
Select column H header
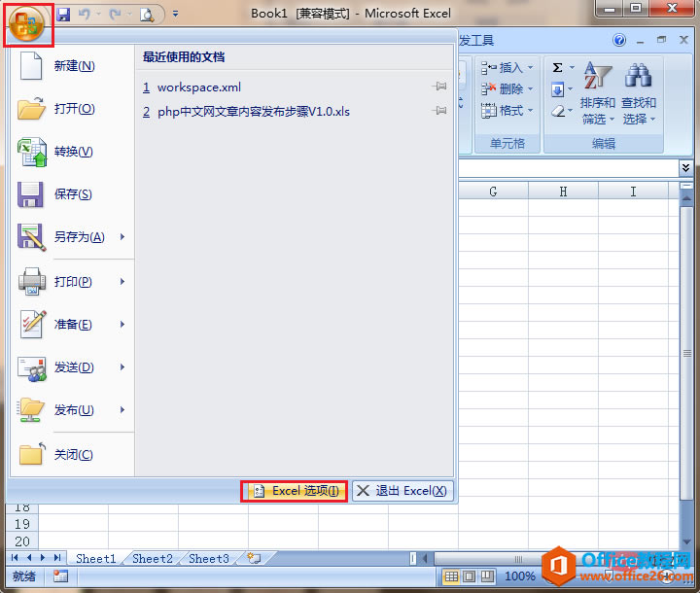click(563, 192)
